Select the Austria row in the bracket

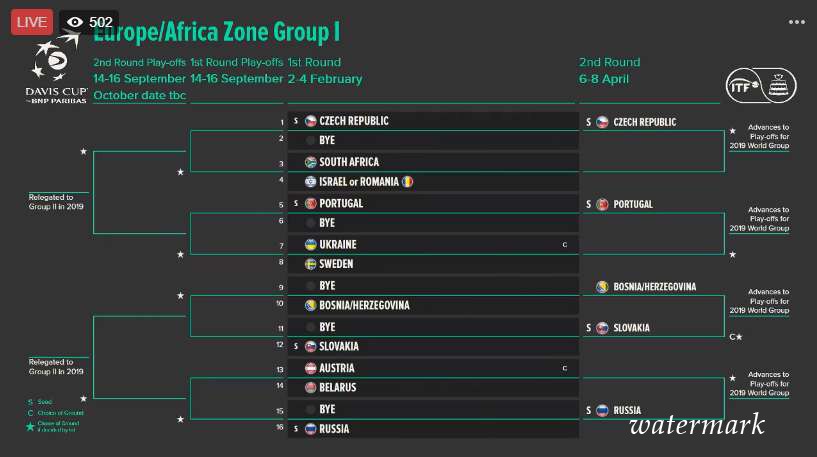point(433,368)
